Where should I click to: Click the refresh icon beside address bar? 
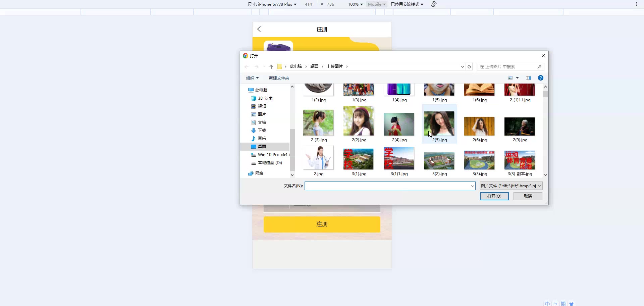coord(469,66)
